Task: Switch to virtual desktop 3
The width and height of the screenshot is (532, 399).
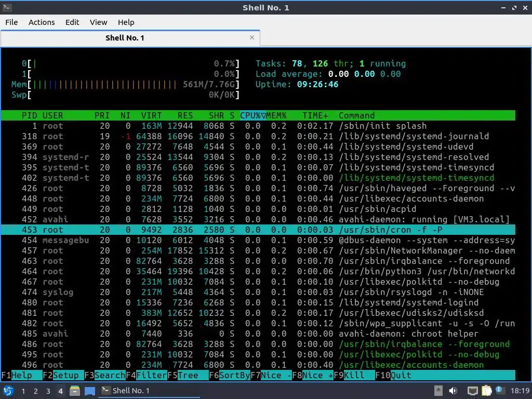Action: point(48,391)
